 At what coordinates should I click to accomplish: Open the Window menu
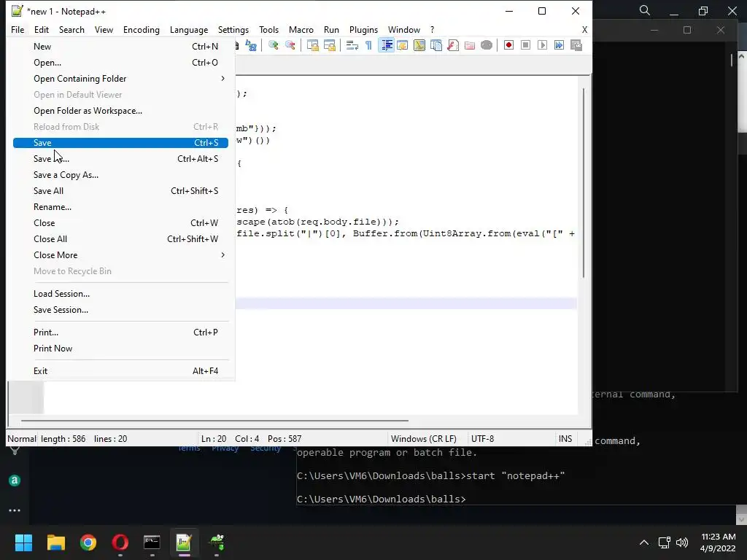(x=404, y=29)
